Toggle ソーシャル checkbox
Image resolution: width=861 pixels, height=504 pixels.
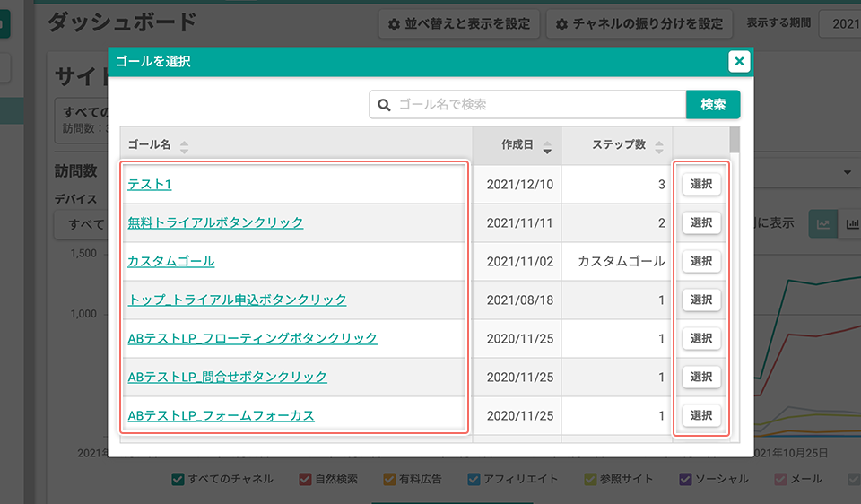[685, 479]
